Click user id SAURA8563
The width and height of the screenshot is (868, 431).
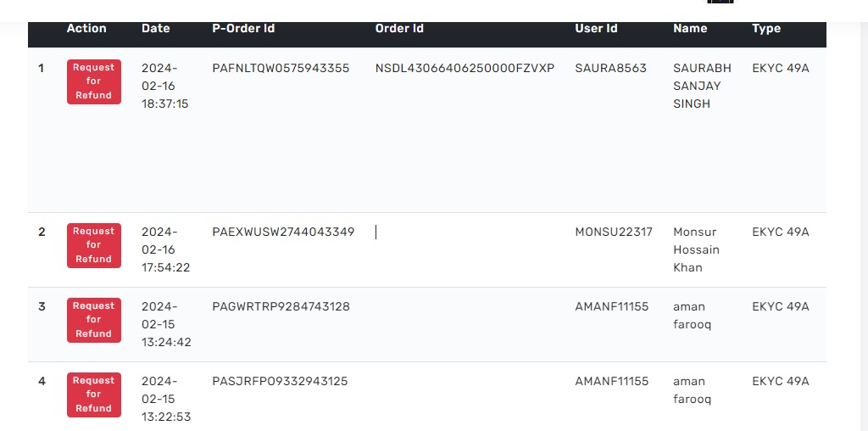pos(610,69)
